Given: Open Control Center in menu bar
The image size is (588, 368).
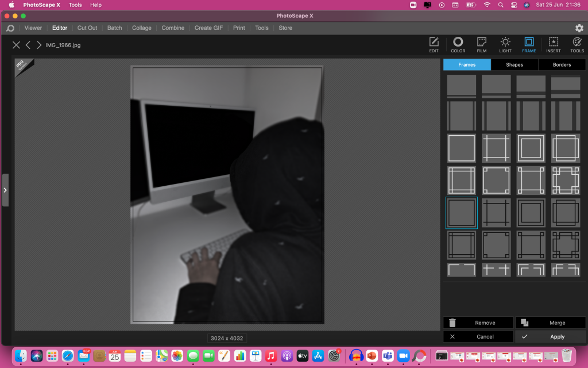Looking at the screenshot, I should pyautogui.click(x=513, y=5).
